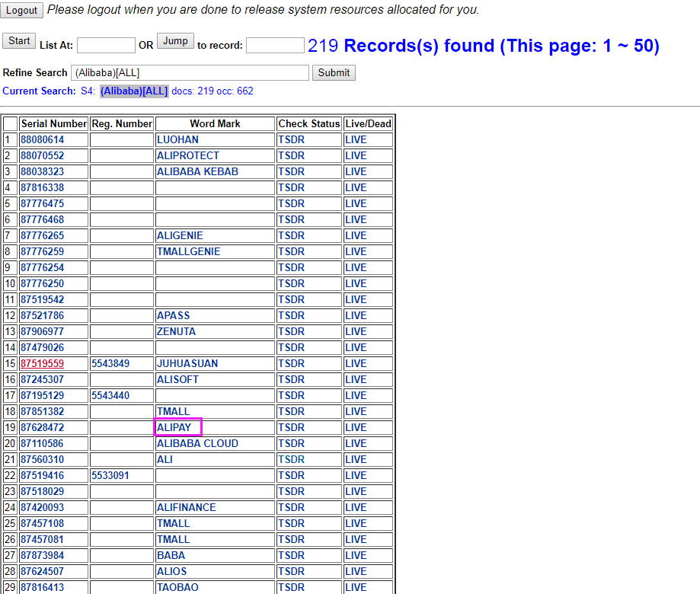700x594 pixels.
Task: Check TSDR status for serial 87816338
Action: pyautogui.click(x=291, y=188)
